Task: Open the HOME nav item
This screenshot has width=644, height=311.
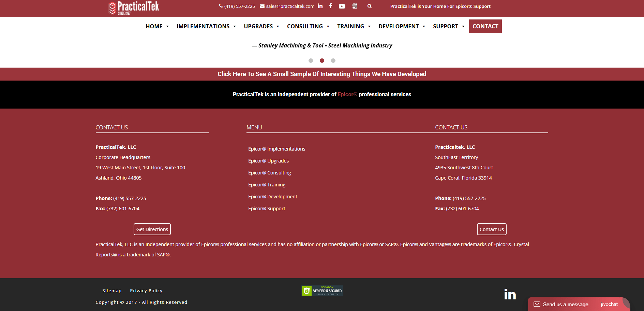Action: (x=154, y=26)
